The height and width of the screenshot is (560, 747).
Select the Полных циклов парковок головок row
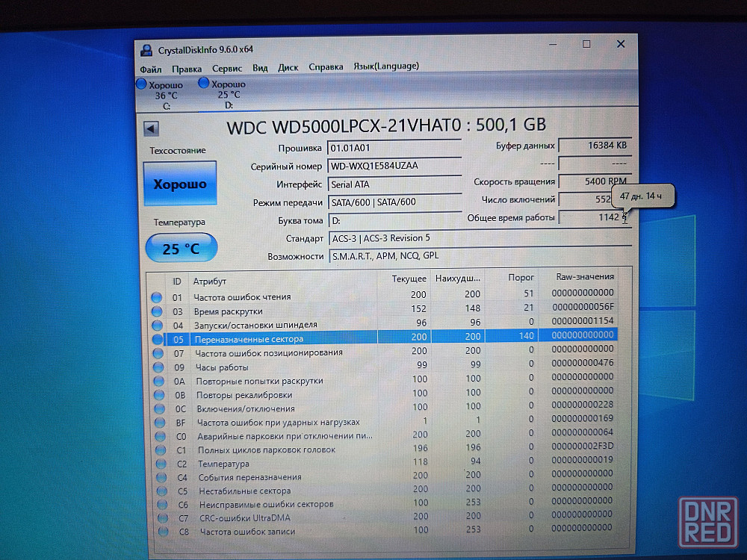tap(385, 449)
